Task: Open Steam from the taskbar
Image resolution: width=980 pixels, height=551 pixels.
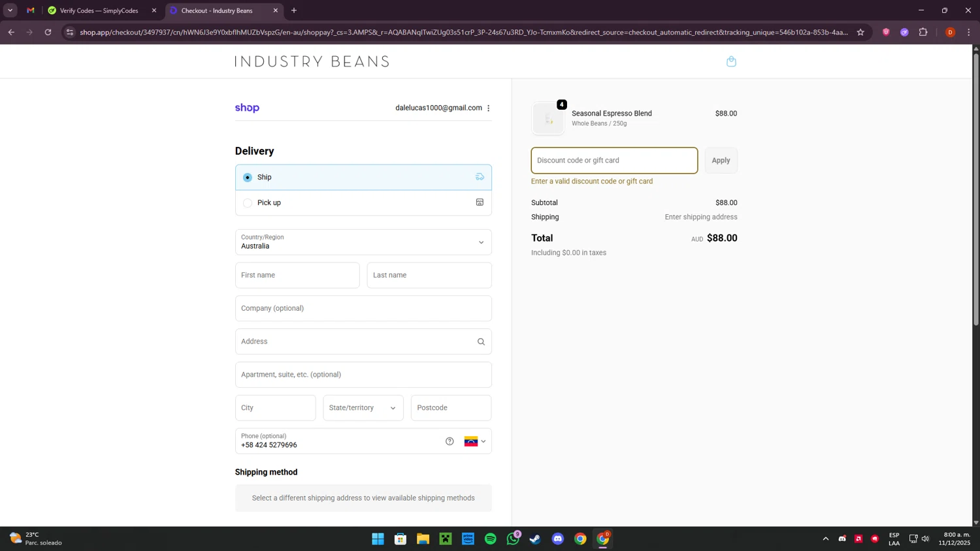Action: (x=535, y=539)
